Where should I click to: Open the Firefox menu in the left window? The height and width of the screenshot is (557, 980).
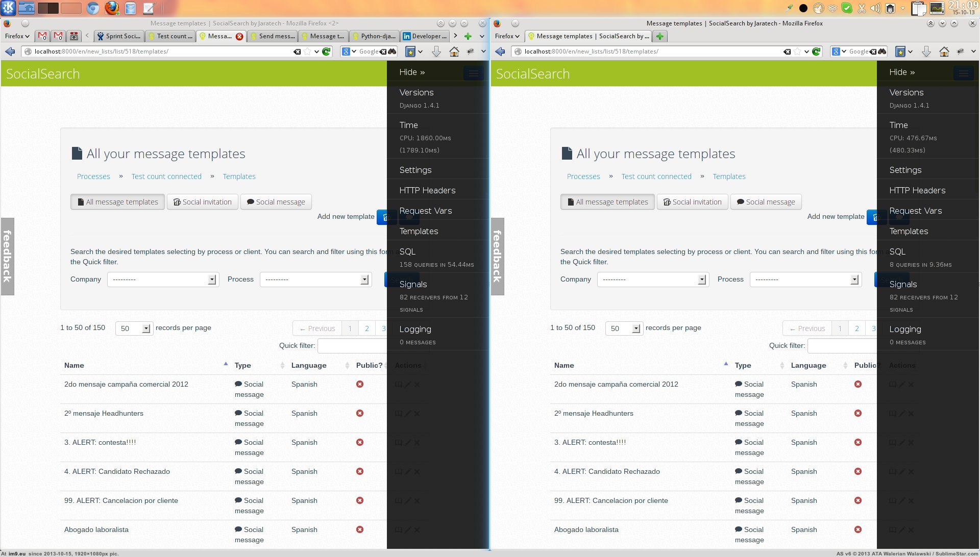(x=17, y=36)
